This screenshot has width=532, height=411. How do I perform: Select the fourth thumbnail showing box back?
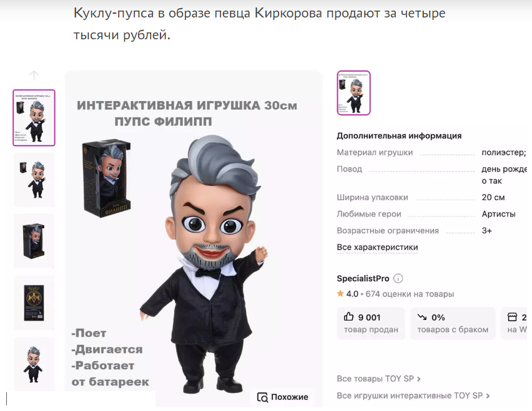34,302
